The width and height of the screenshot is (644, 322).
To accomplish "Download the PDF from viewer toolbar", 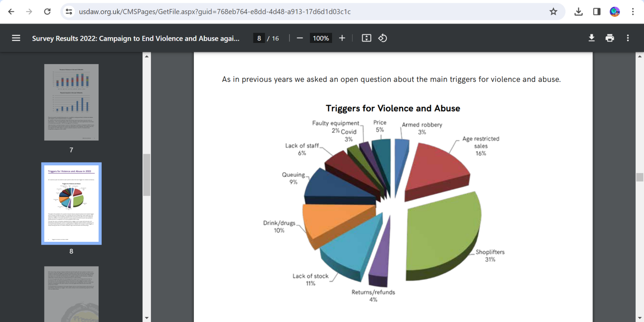I will [591, 38].
